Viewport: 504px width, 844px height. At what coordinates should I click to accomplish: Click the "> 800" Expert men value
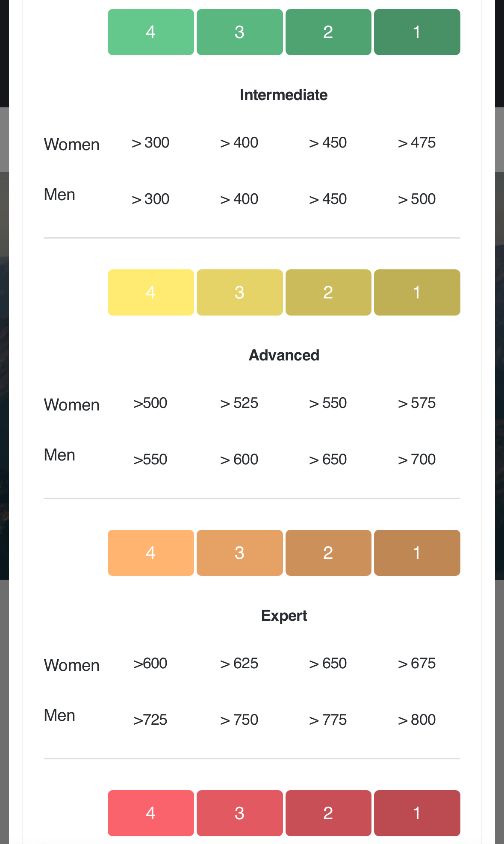click(x=416, y=720)
